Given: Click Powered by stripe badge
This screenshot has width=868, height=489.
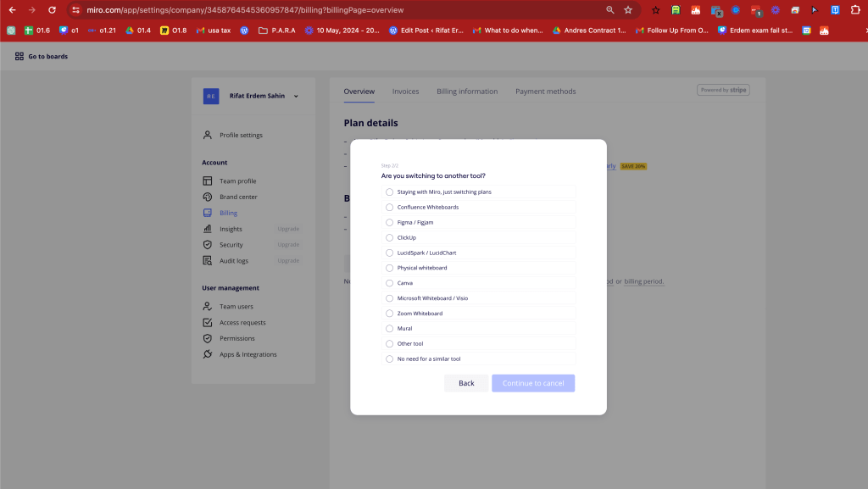Looking at the screenshot, I should click(x=723, y=90).
